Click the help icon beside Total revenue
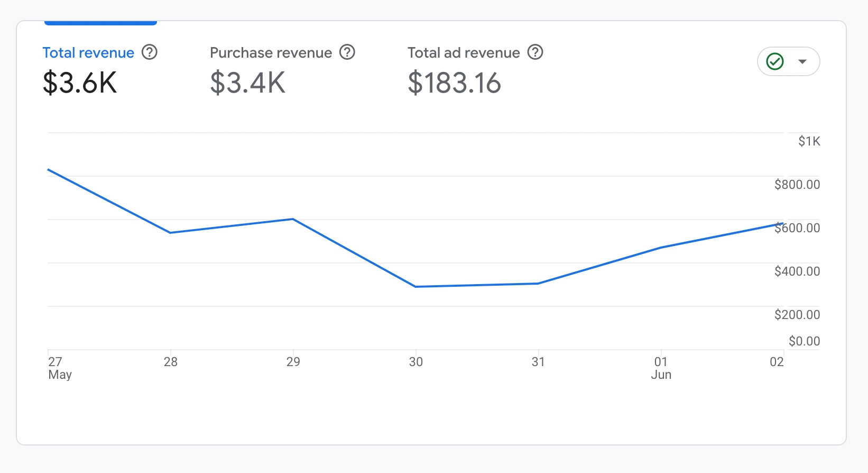868x473 pixels. (150, 52)
